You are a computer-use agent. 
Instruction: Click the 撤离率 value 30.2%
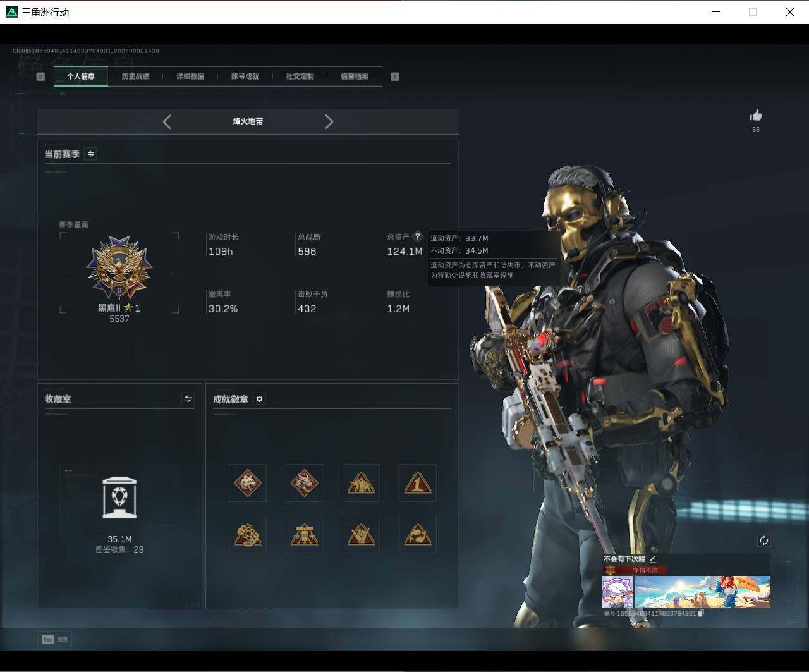coord(223,309)
